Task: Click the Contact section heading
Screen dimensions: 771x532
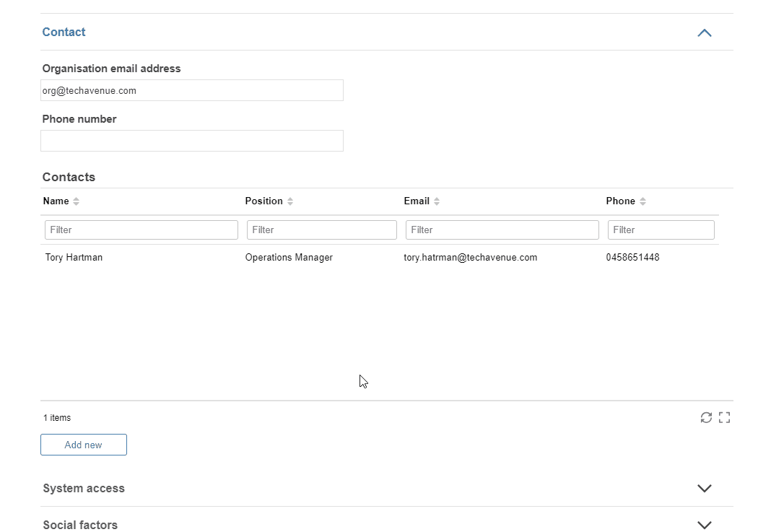Action: [64, 32]
